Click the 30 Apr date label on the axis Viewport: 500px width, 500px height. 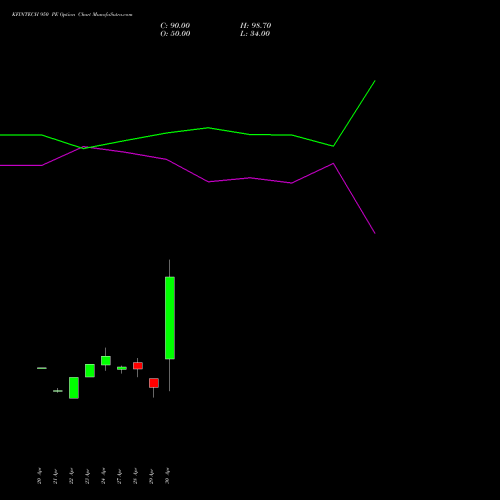click(x=167, y=476)
